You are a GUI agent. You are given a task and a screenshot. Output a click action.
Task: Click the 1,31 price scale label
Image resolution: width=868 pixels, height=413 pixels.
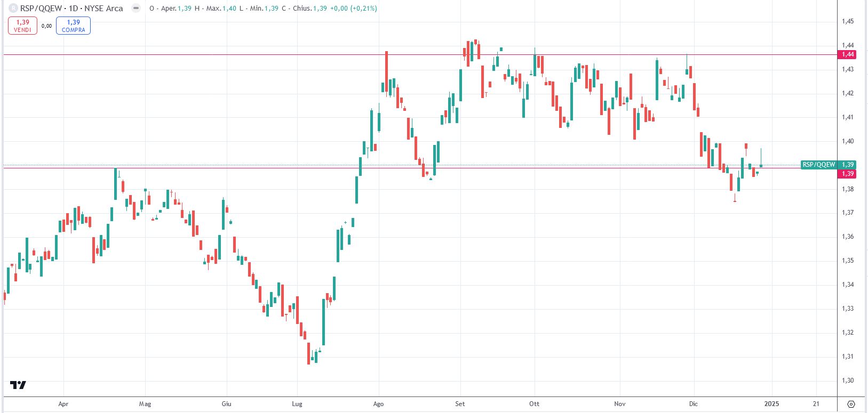[848, 357]
